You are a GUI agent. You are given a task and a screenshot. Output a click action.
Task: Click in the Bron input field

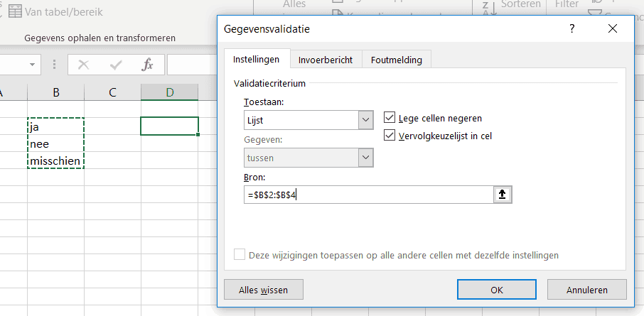[368, 195]
